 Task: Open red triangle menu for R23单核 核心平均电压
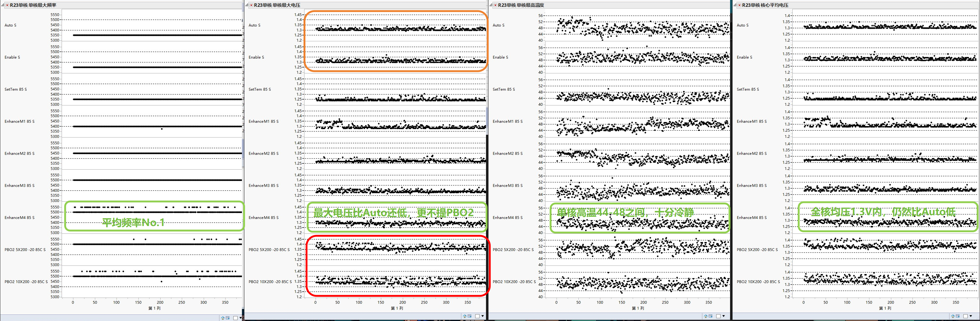click(739, 5)
